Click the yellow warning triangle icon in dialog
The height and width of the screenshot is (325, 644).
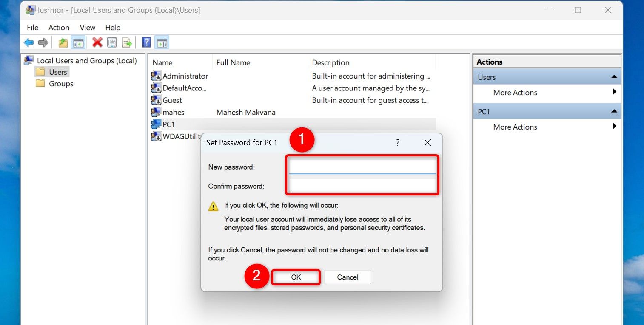[213, 206]
